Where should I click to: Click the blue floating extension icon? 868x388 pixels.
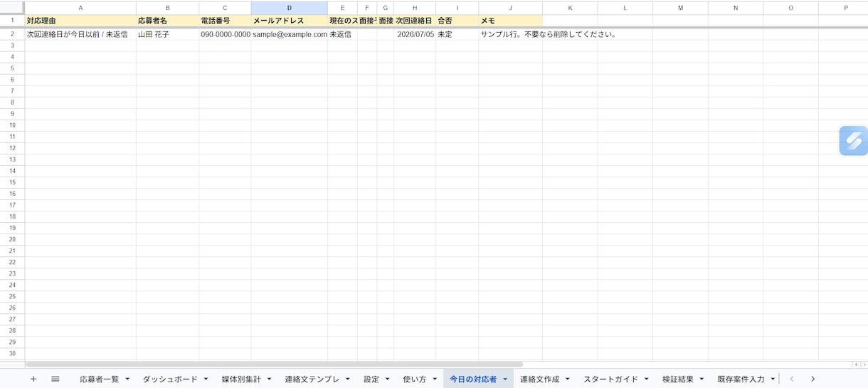[853, 140]
